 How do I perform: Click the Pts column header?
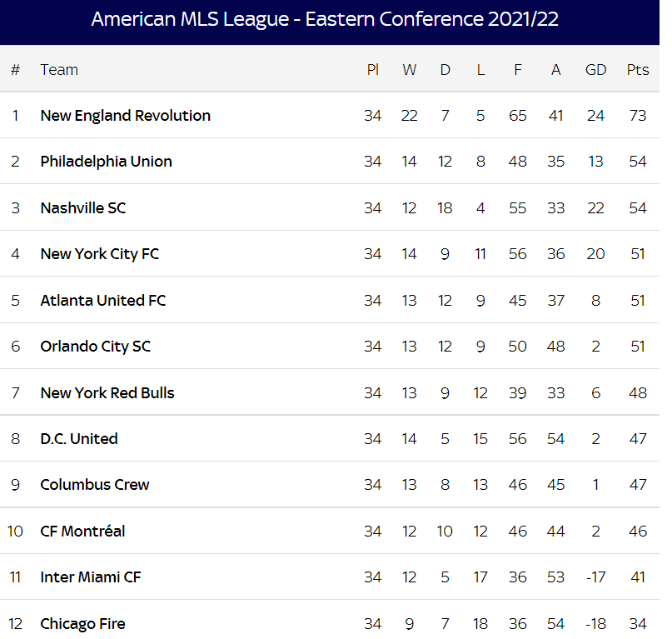click(637, 70)
